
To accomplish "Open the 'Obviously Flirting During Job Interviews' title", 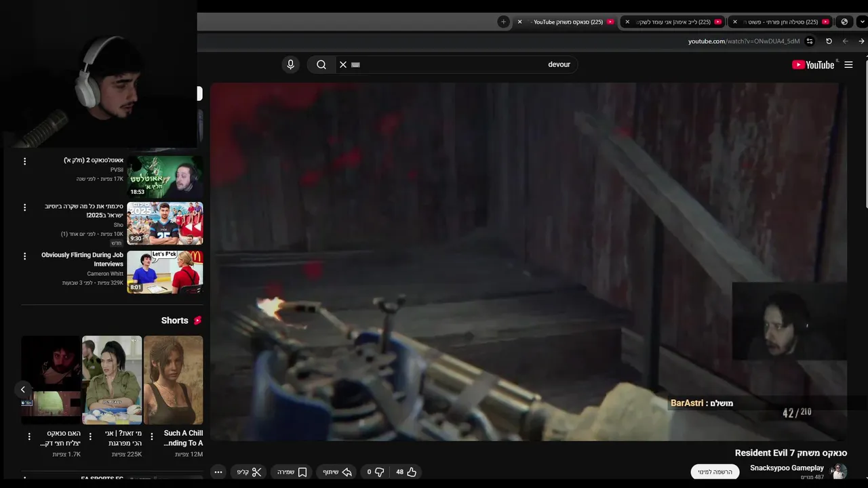I will [x=82, y=260].
